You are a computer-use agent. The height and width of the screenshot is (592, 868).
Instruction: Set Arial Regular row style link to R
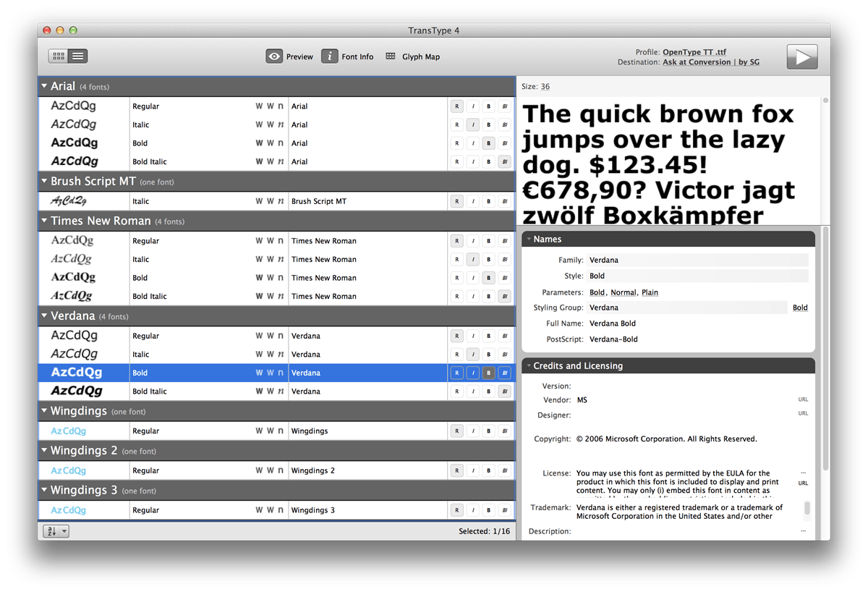pos(456,106)
